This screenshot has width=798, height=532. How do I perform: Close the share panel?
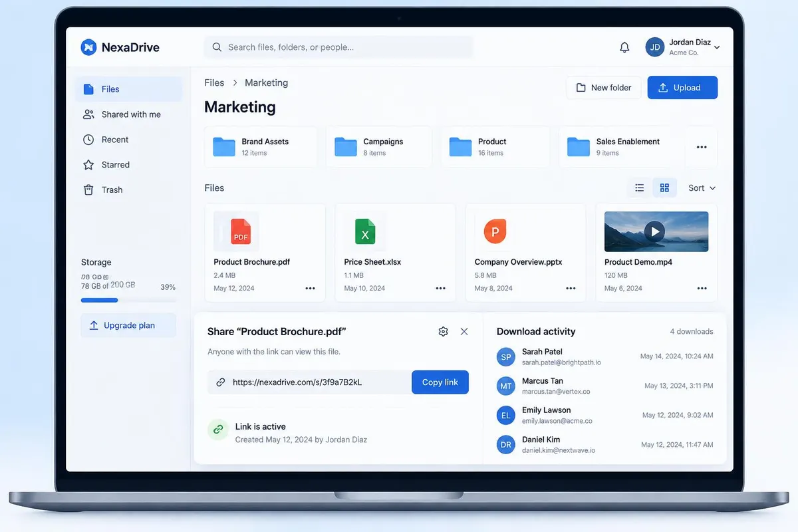click(x=464, y=331)
